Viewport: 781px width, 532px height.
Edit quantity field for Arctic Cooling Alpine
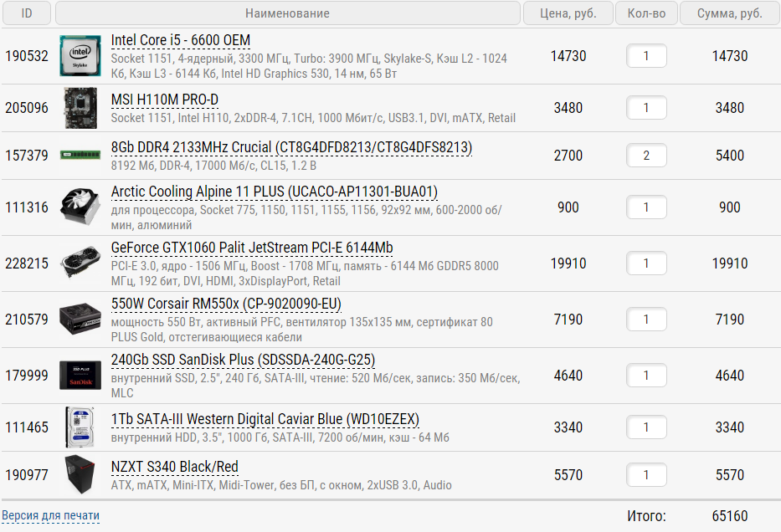646,207
